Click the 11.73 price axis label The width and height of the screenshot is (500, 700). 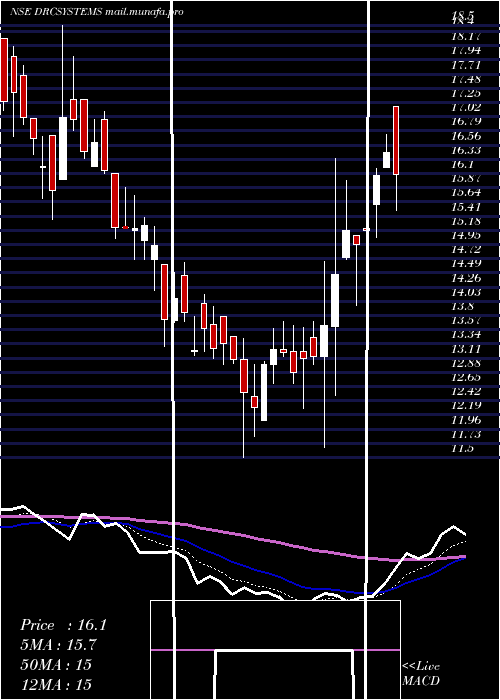point(466,434)
